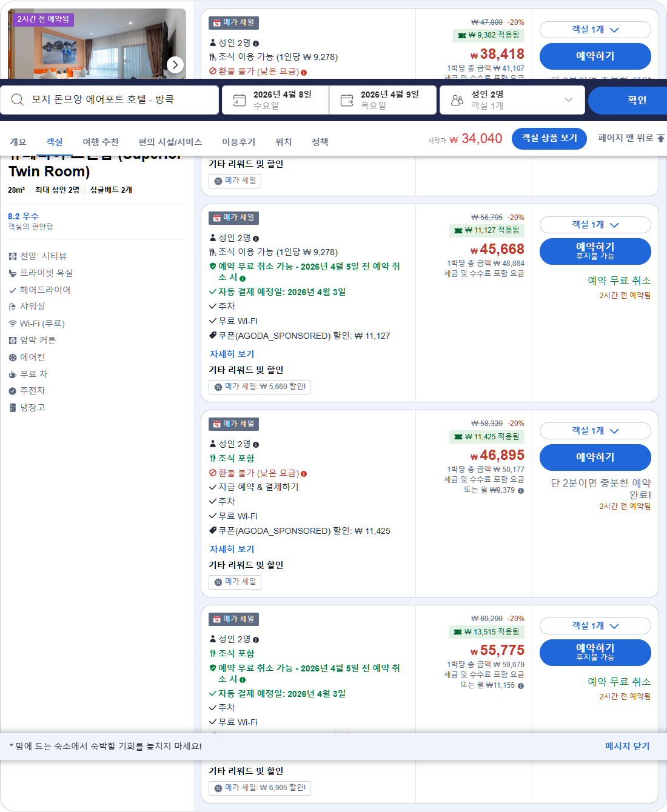Book the ₩46,895 breakfast-included offer
This screenshot has height=812, width=667.
[595, 458]
